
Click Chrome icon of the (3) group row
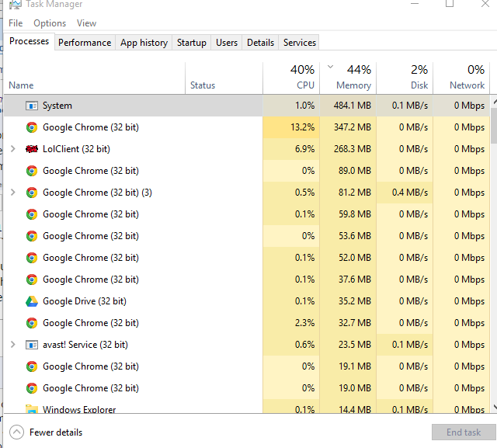pos(32,193)
